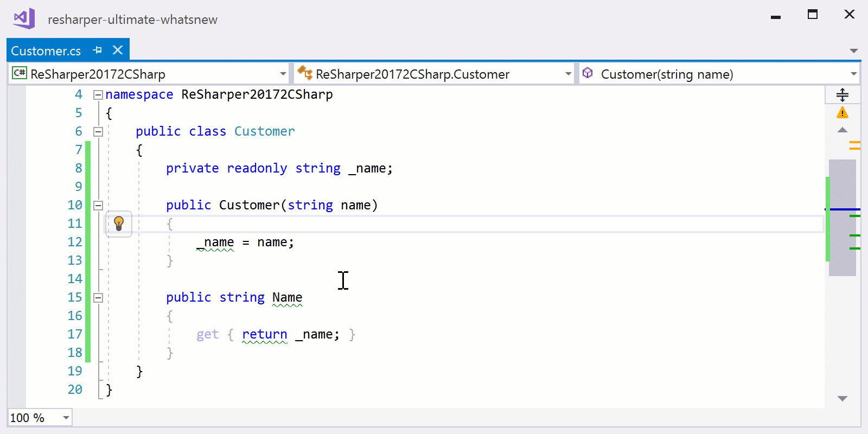Click the ReSharper lightbulb quick-action icon

click(119, 223)
